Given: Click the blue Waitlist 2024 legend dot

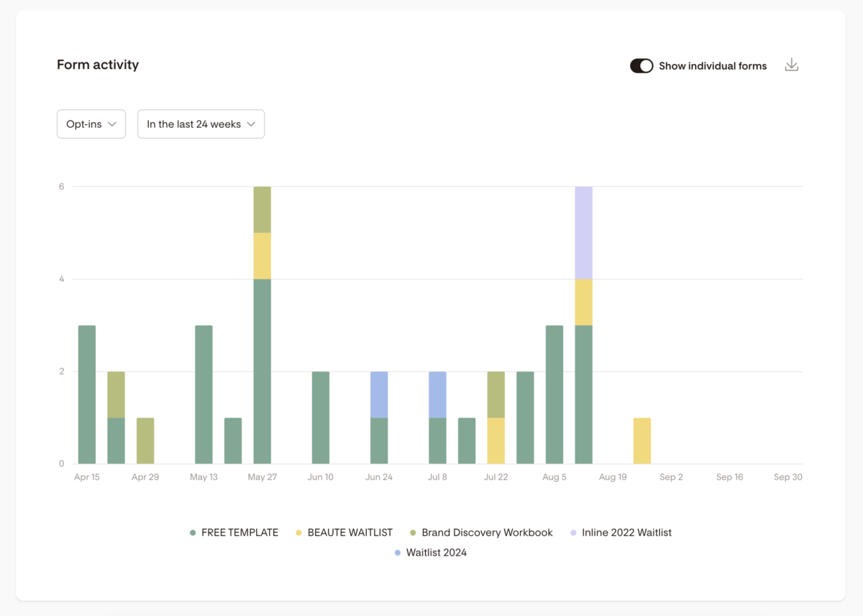Looking at the screenshot, I should coord(398,553).
